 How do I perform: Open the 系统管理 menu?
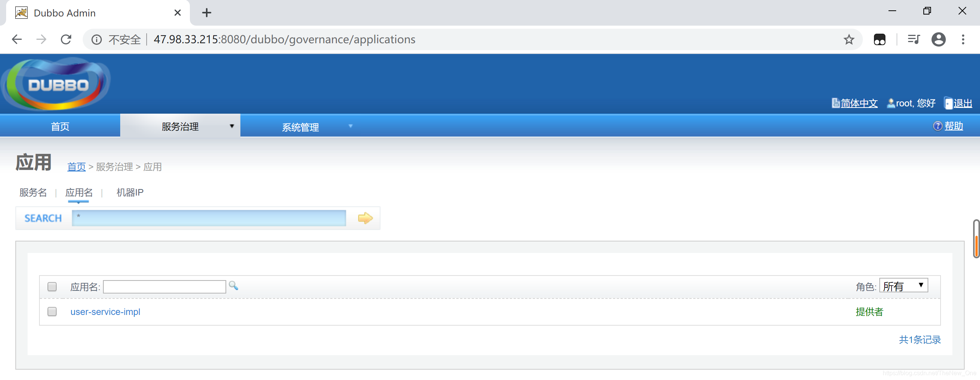[301, 127]
